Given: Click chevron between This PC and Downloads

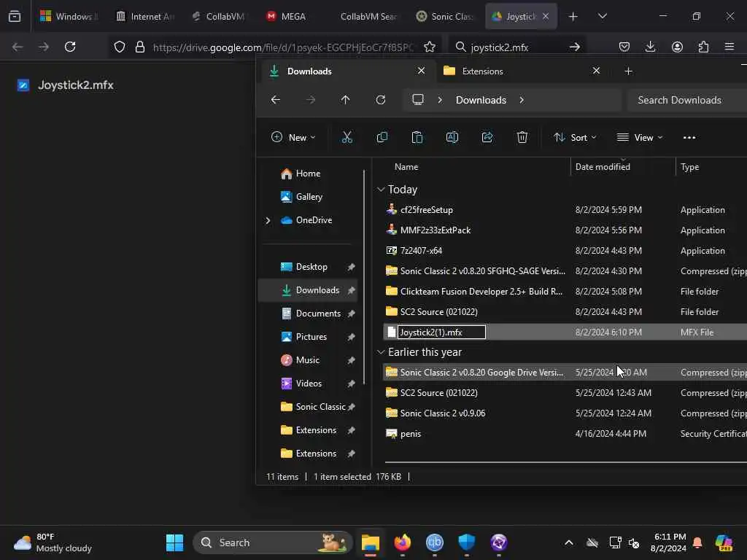Looking at the screenshot, I should 440,100.
